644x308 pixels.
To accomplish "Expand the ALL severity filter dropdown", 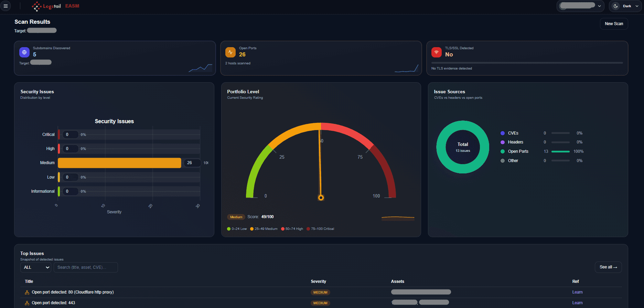I will pyautogui.click(x=36, y=267).
